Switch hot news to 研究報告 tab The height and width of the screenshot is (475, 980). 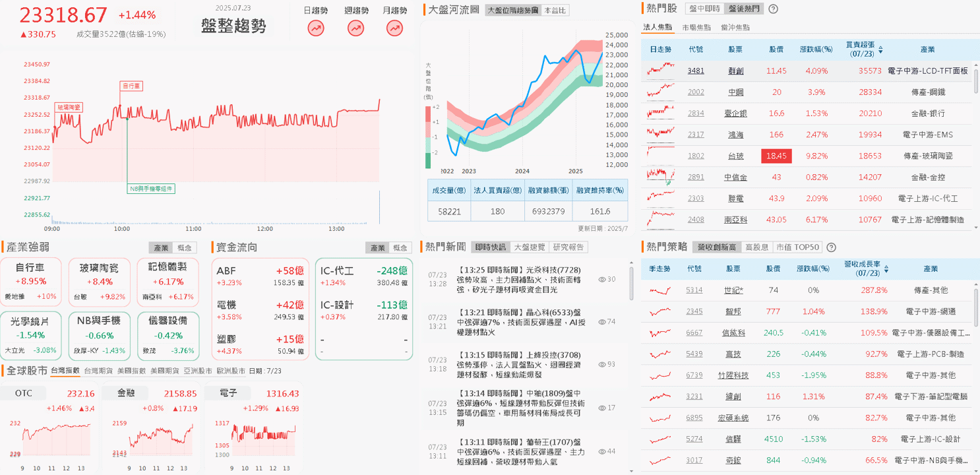pyautogui.click(x=568, y=247)
